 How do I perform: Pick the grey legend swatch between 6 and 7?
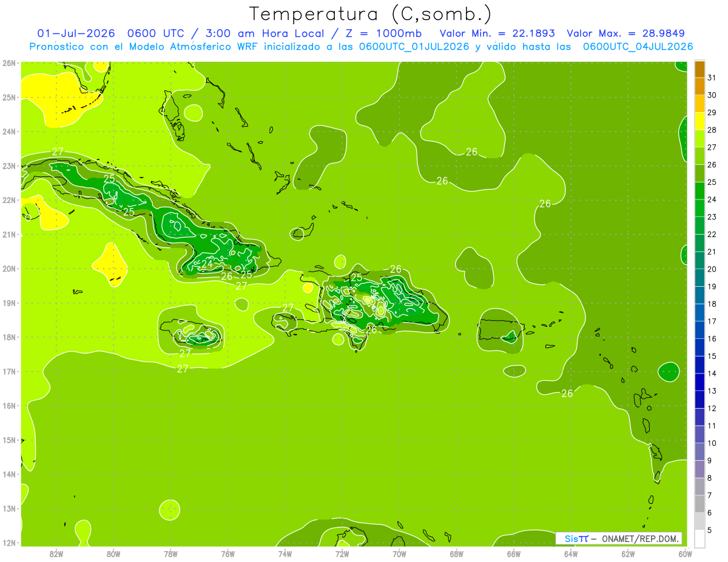pyautogui.click(x=699, y=504)
